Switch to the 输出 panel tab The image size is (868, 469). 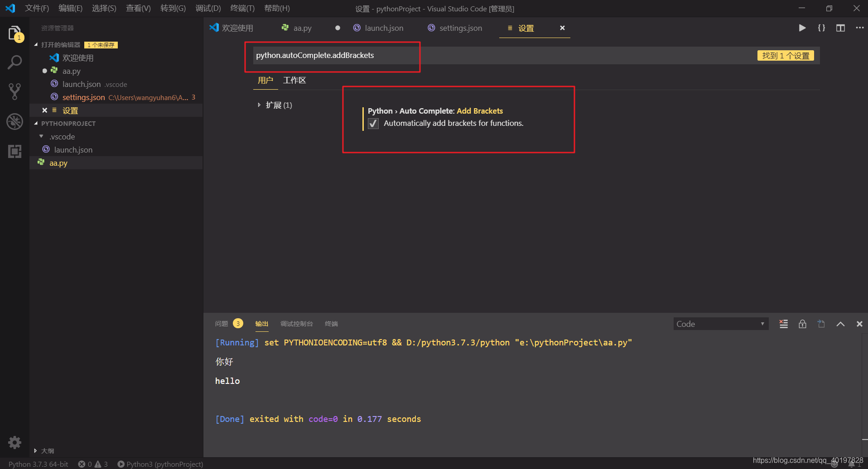click(261, 324)
